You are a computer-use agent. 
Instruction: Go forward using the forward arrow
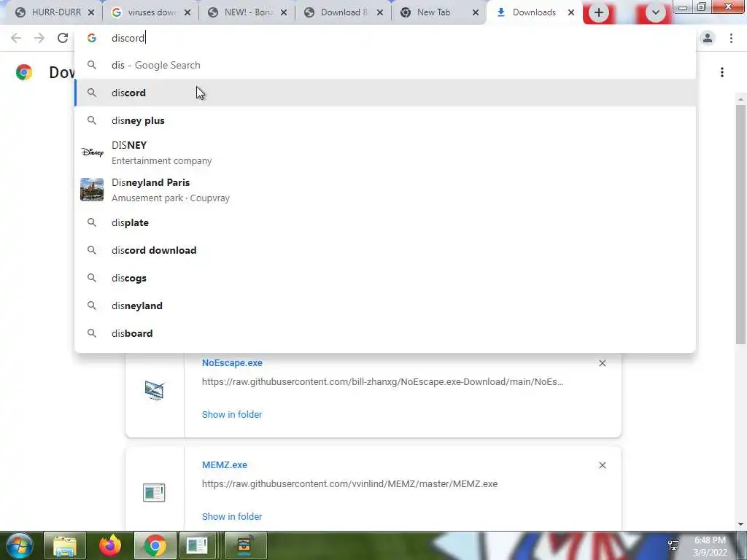pyautogui.click(x=39, y=38)
